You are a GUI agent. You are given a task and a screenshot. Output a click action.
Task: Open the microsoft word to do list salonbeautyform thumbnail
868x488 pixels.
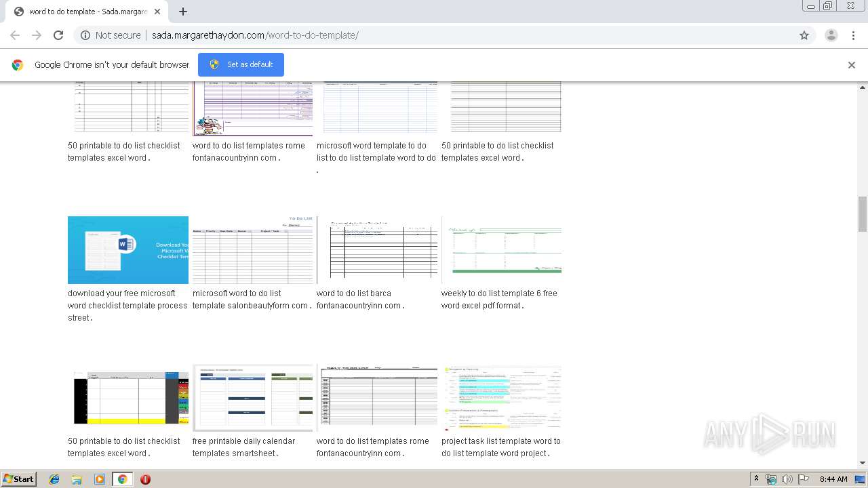(x=252, y=250)
